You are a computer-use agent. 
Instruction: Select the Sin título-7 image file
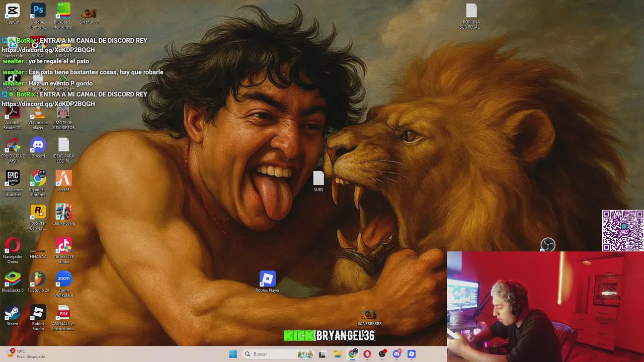[89, 16]
